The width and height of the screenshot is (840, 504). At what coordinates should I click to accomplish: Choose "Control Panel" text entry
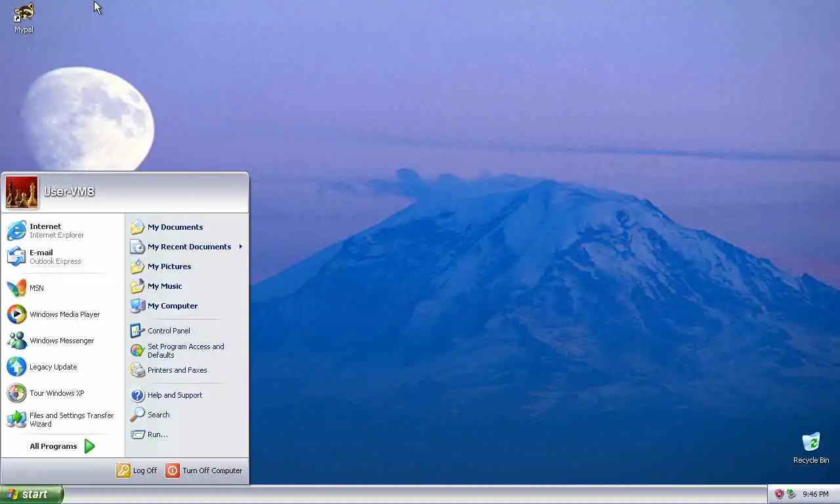tap(169, 331)
